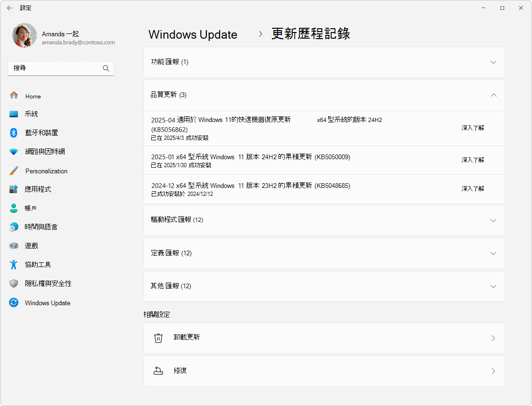Maximize the 設定 window
Screen dimensions: 532x406
point(502,8)
